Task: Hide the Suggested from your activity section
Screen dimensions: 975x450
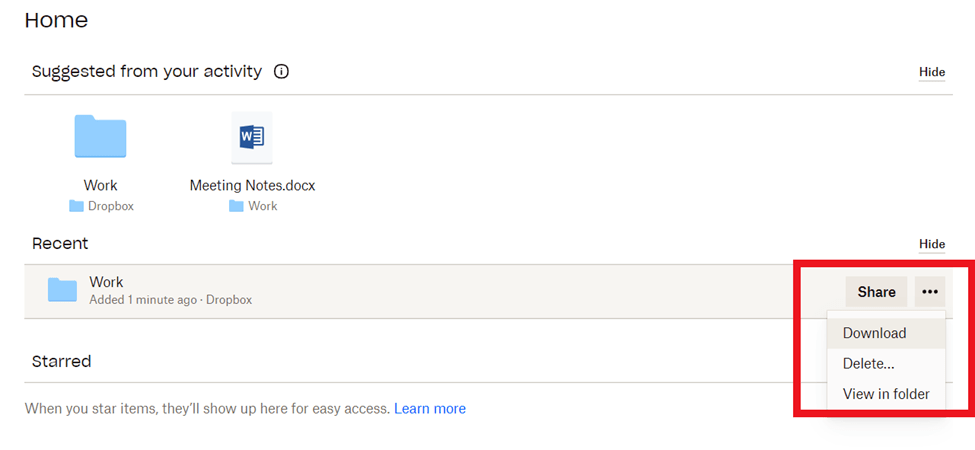Action: (931, 72)
